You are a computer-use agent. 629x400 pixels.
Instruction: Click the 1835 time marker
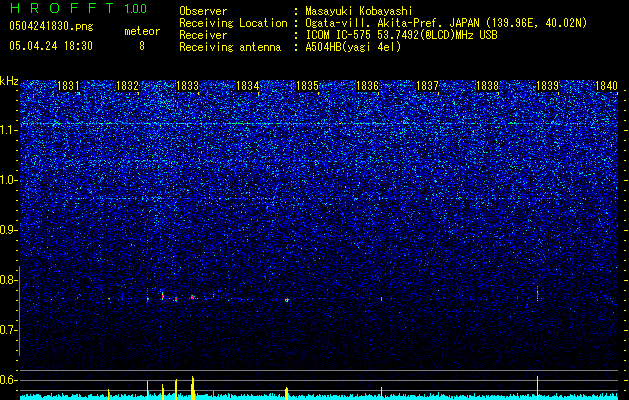coord(307,86)
